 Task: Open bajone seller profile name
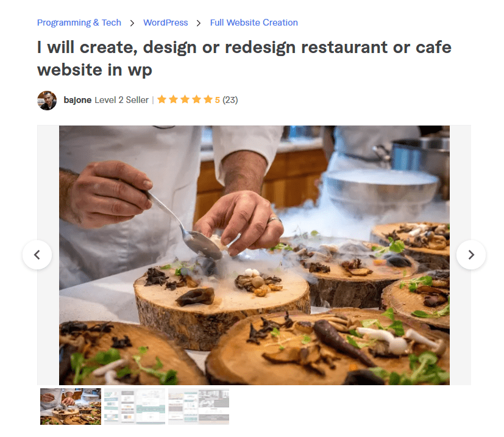pos(77,100)
